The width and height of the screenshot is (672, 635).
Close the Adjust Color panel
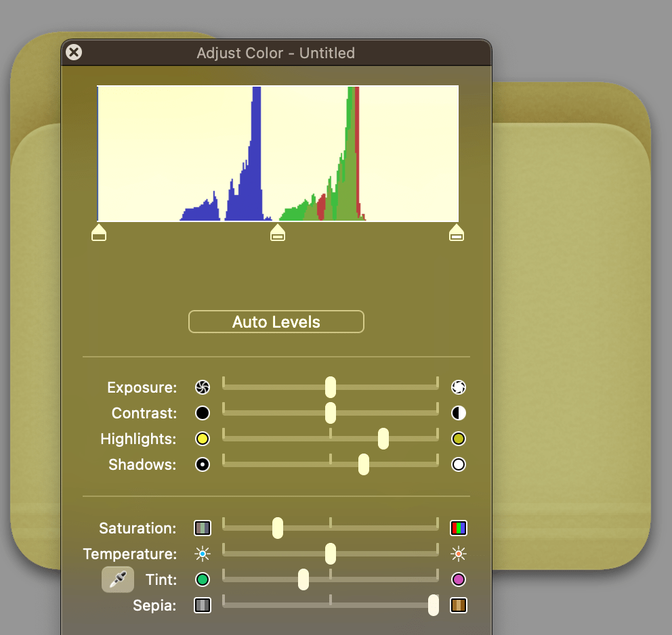(x=74, y=52)
